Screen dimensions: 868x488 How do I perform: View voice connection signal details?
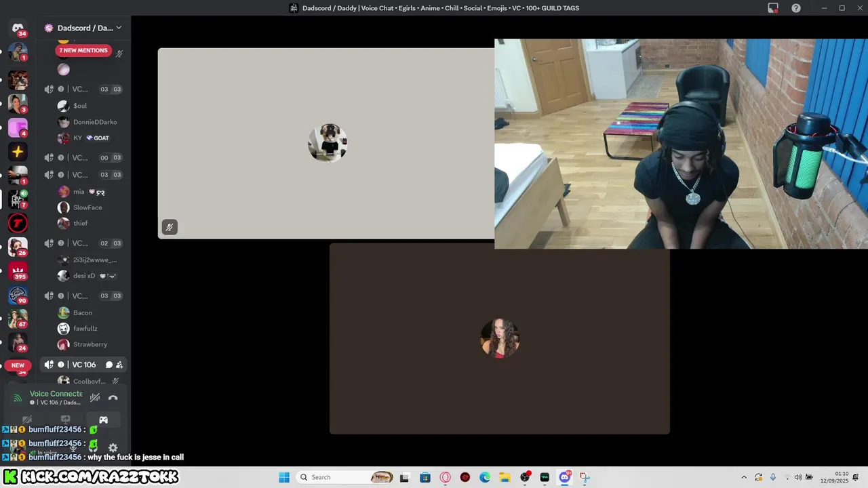pyautogui.click(x=18, y=398)
